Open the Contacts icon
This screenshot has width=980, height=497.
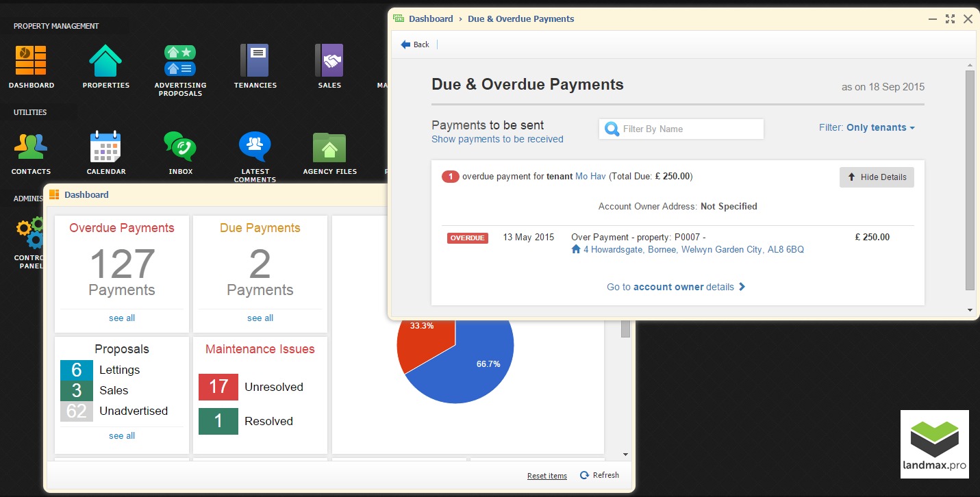tap(31, 146)
